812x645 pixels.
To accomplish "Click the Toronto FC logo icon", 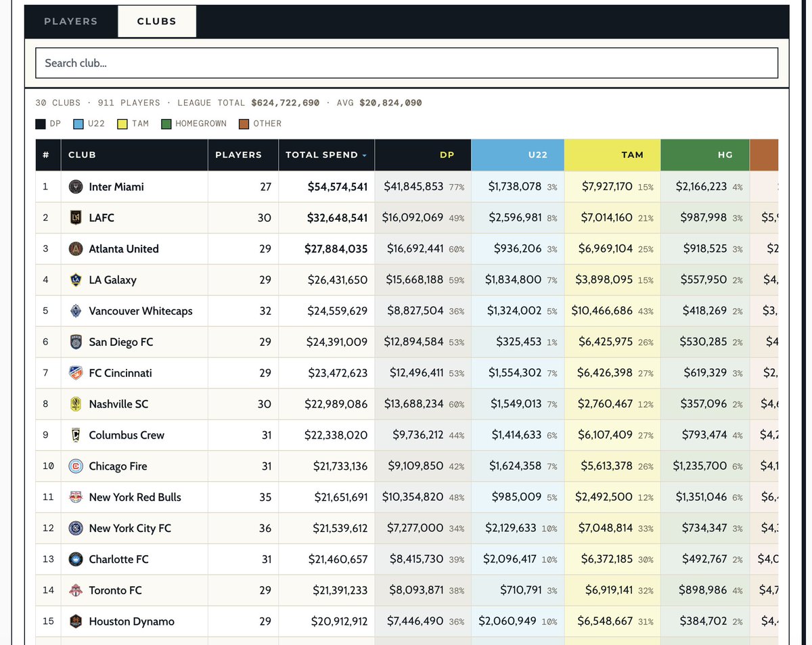I will point(76,590).
